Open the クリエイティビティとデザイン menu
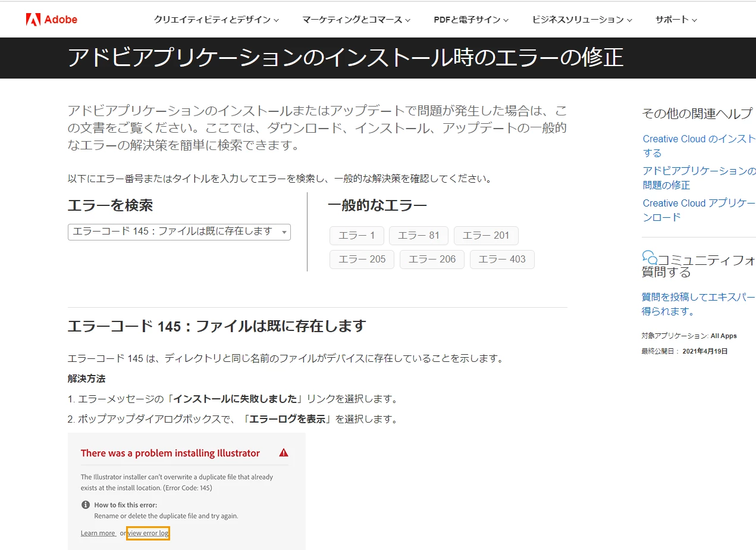This screenshot has width=756, height=550. (x=217, y=20)
